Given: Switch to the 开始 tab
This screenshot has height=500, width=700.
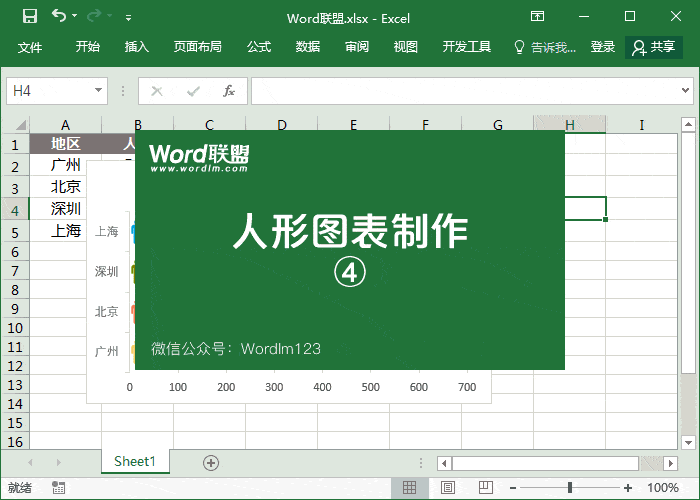Looking at the screenshot, I should [88, 46].
